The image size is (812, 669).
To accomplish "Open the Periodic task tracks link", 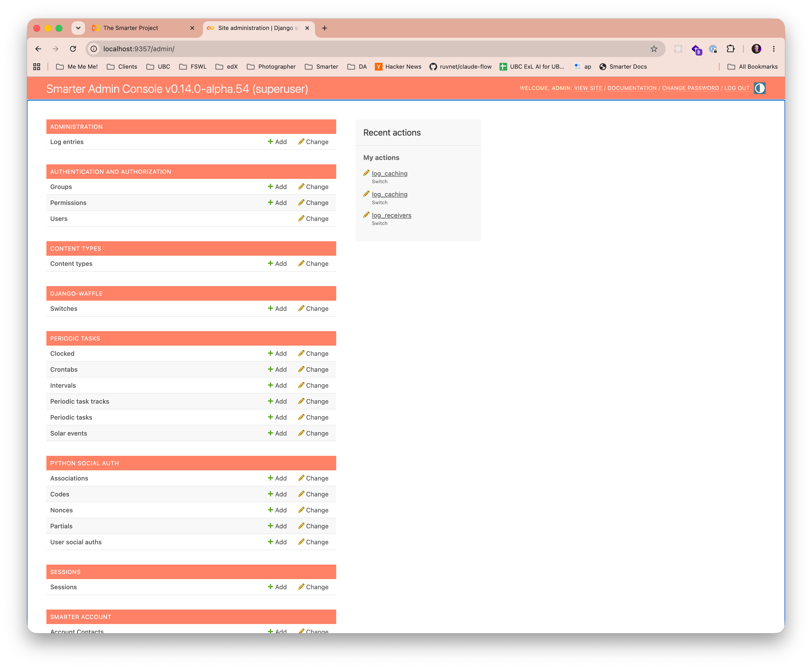I will click(x=80, y=401).
